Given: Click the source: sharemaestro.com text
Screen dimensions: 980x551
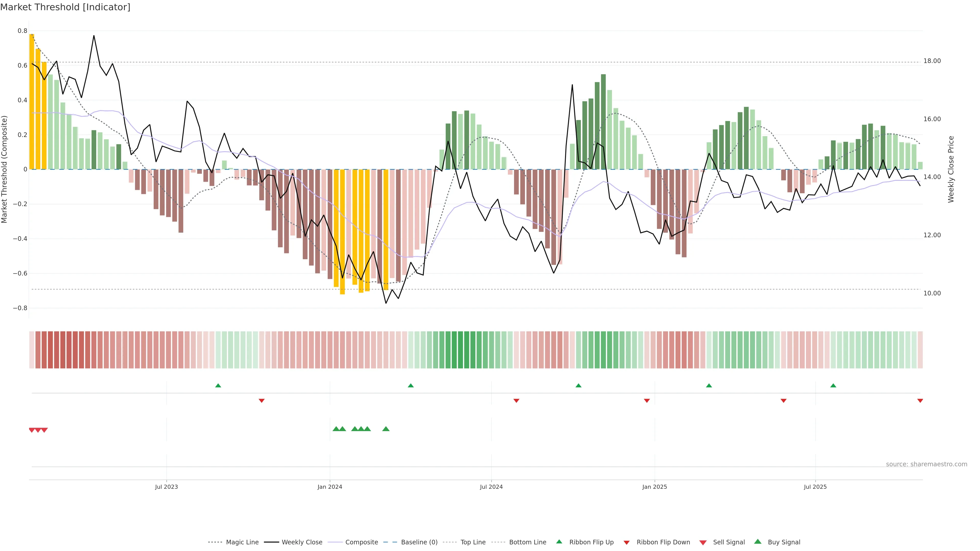Looking at the screenshot, I should [x=926, y=464].
